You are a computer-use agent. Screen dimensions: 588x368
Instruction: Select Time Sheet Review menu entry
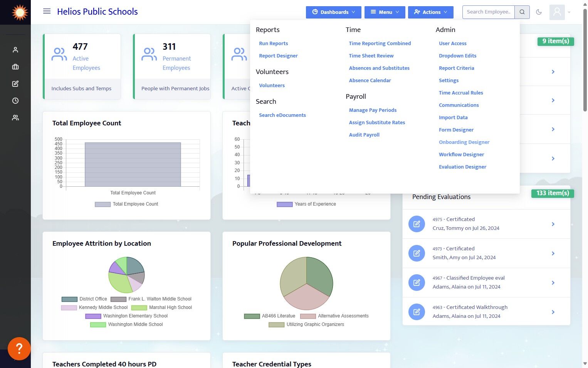tap(371, 56)
